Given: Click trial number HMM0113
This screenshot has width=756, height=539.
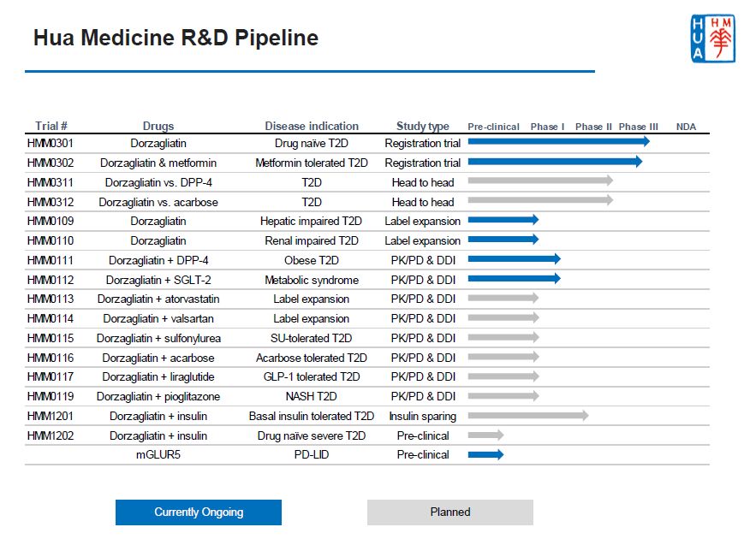Looking at the screenshot, I should click(51, 299).
